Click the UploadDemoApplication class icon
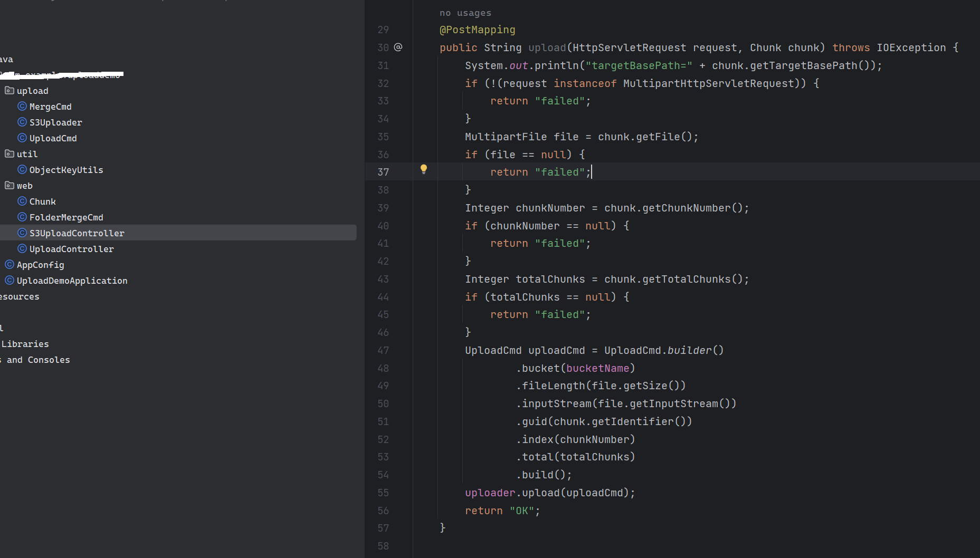Viewport: 980px width, 558px height. tap(9, 281)
